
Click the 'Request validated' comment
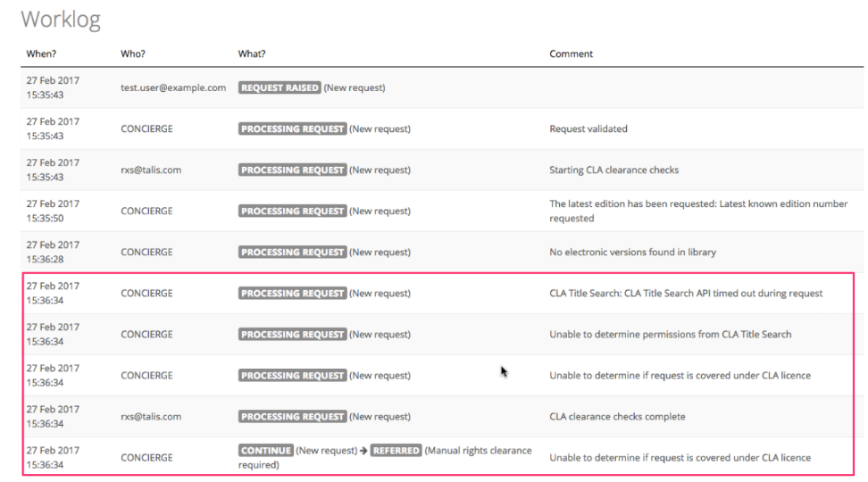[x=588, y=129]
